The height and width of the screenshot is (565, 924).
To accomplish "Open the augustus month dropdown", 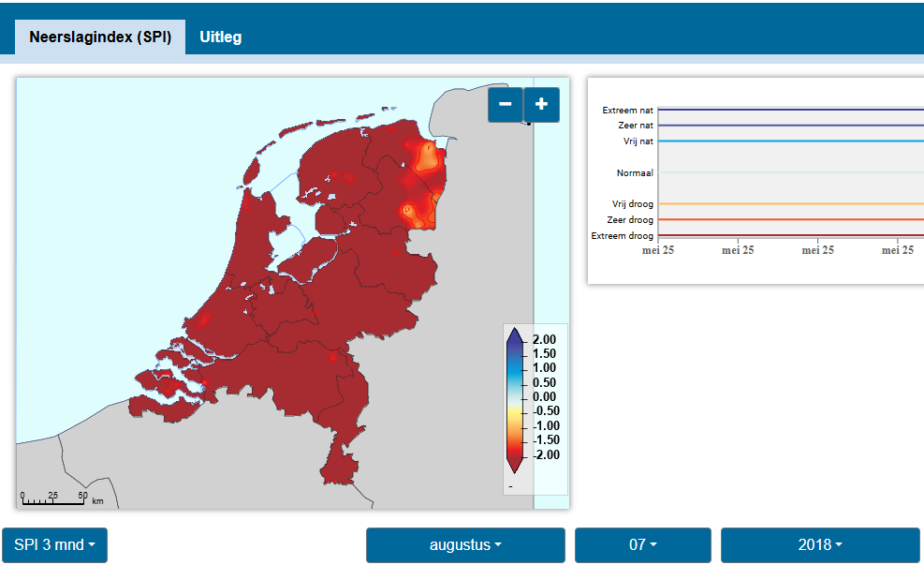I will [465, 545].
